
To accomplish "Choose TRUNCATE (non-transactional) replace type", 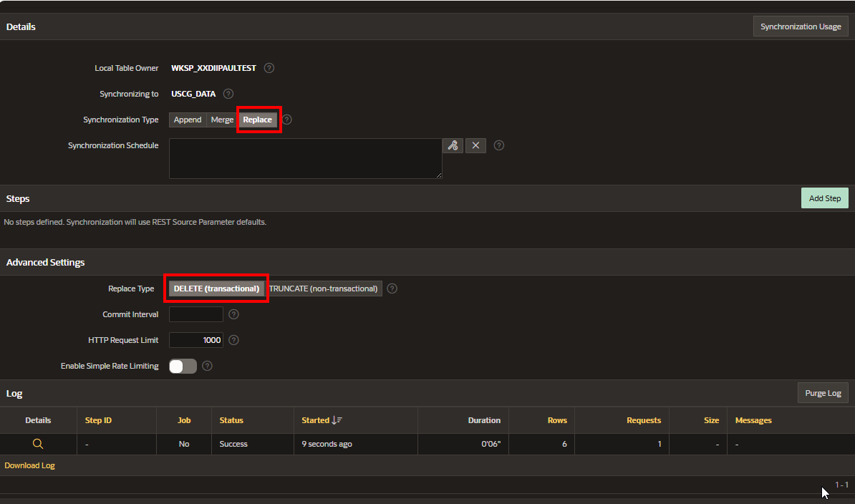I will click(x=324, y=289).
